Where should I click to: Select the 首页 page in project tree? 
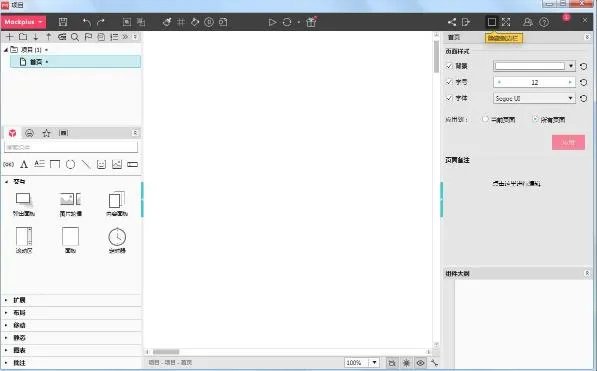[75, 62]
